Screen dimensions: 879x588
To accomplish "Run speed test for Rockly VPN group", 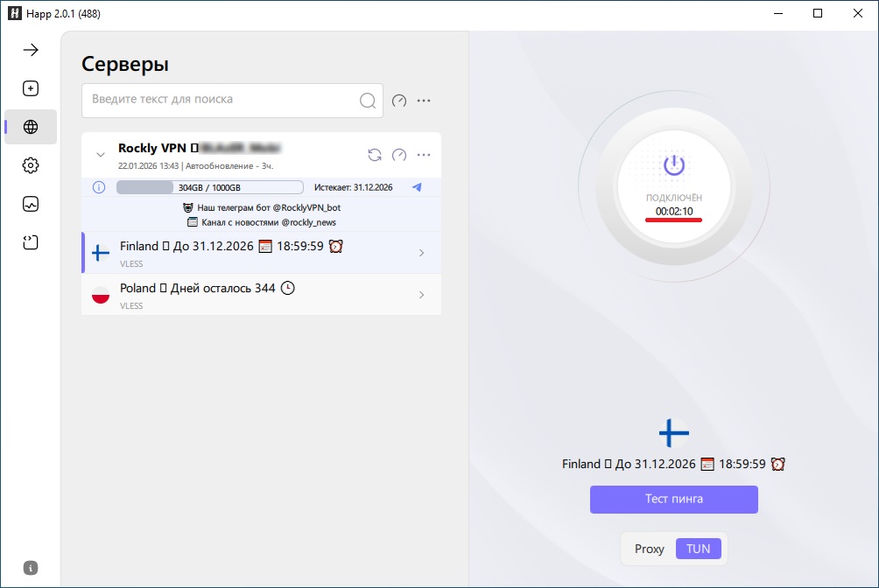I will point(399,155).
